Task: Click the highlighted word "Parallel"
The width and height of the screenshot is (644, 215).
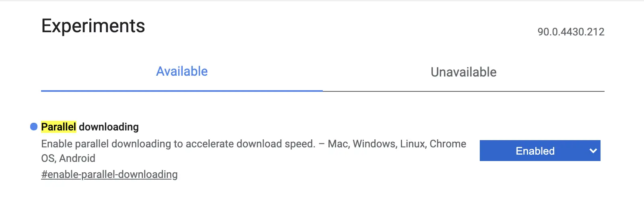Action: pyautogui.click(x=58, y=127)
